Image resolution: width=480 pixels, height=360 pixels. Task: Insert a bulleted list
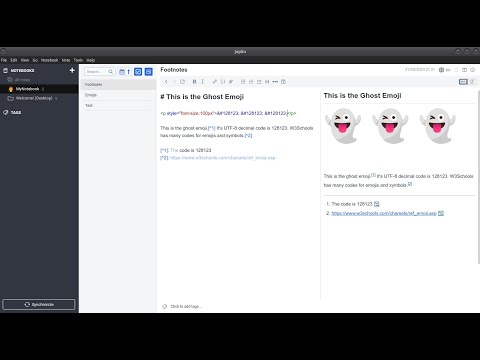(x=243, y=82)
